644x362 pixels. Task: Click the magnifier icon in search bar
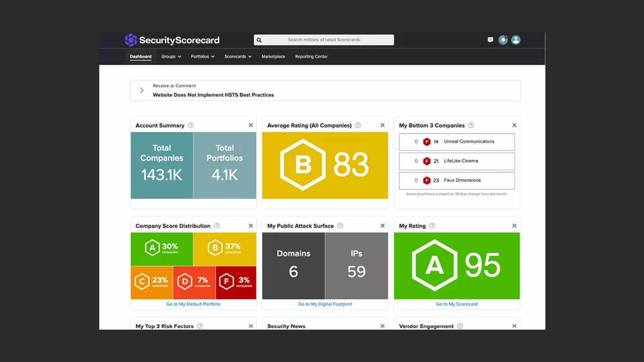pos(259,40)
